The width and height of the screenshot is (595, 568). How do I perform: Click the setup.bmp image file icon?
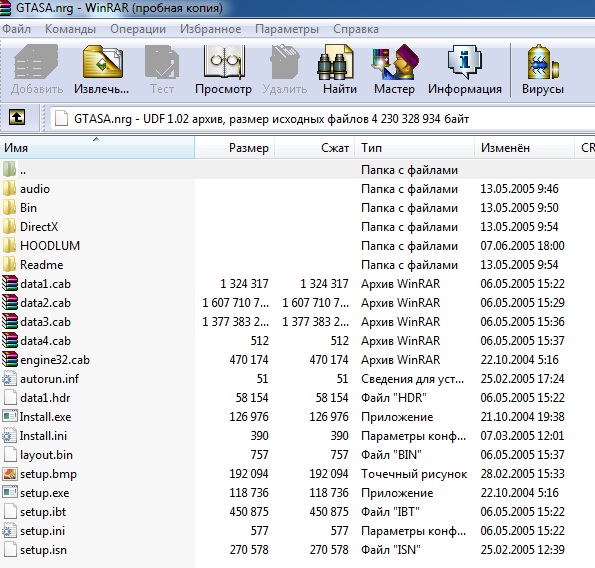click(x=9, y=474)
